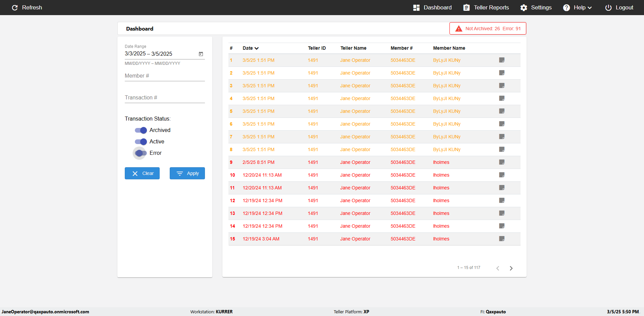Image resolution: width=644 pixels, height=316 pixels.
Task: Go to next page of results
Action: (511, 268)
